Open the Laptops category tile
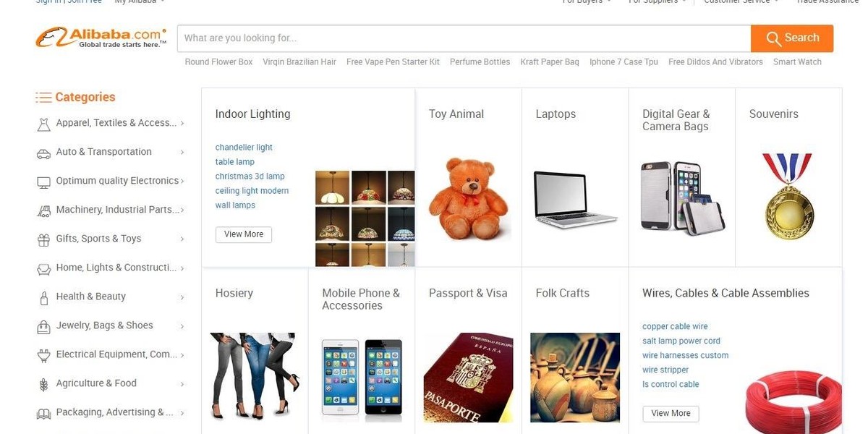868x434 pixels. tap(575, 178)
